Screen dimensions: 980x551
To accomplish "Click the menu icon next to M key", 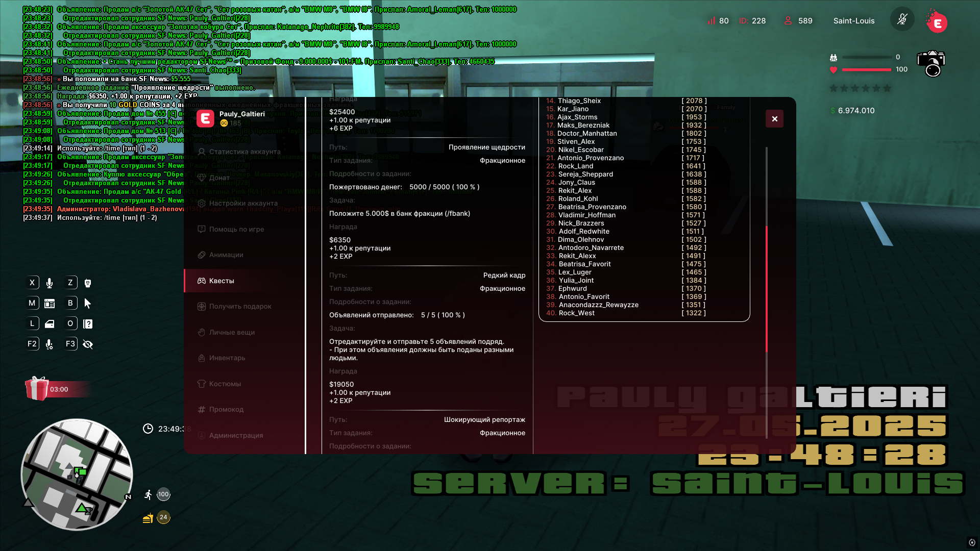I will (50, 304).
